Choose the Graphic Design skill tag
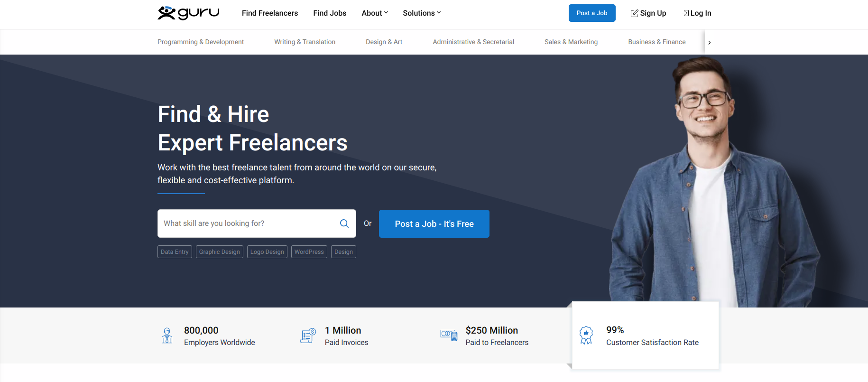The width and height of the screenshot is (868, 382). click(x=220, y=252)
